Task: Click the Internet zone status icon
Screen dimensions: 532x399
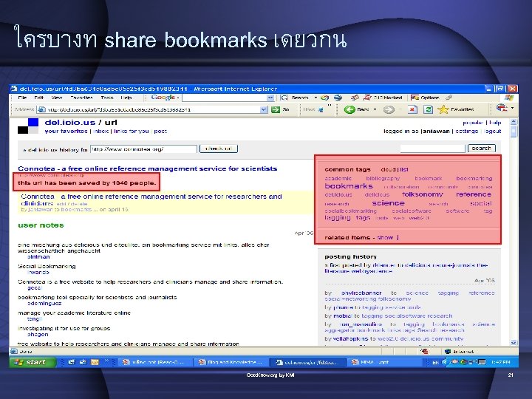Action: pyautogui.click(x=448, y=352)
